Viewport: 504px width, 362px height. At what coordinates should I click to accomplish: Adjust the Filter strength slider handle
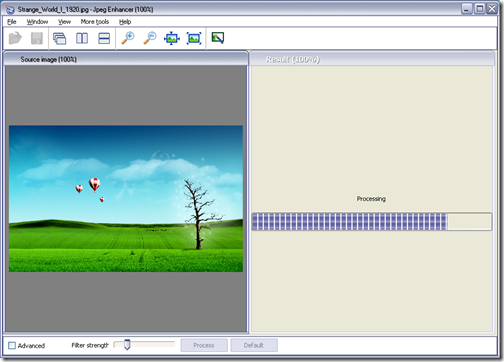pyautogui.click(x=127, y=345)
